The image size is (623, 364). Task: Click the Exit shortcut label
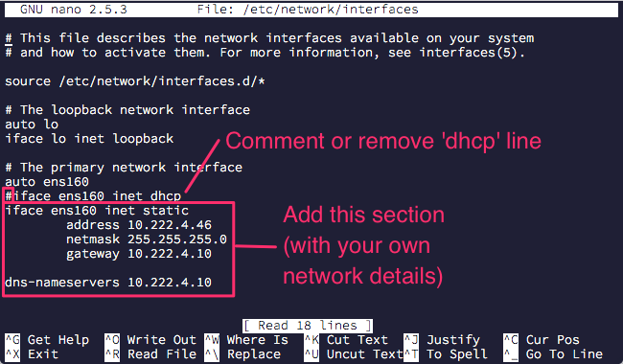click(x=43, y=354)
